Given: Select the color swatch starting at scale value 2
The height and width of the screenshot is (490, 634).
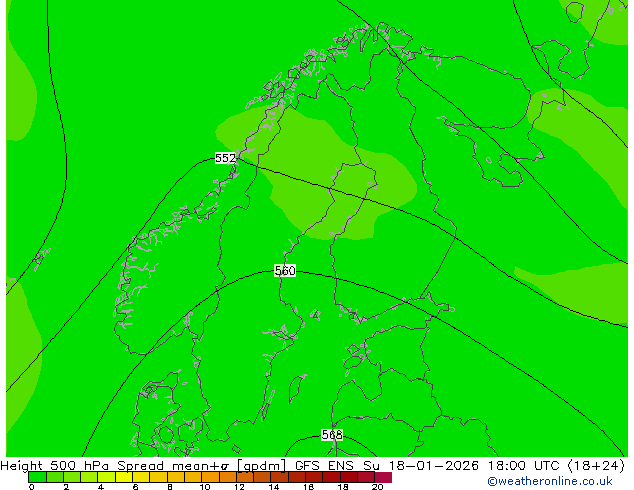Looking at the screenshot, I should [72, 477].
